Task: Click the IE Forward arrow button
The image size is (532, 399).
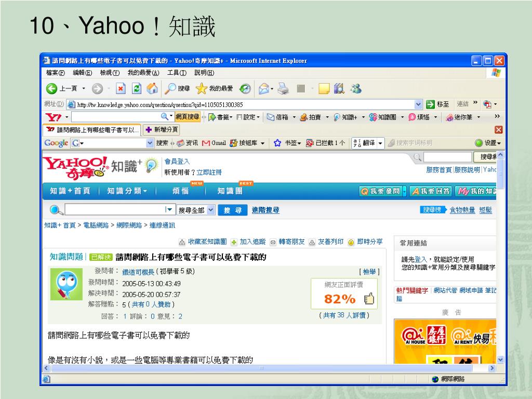Action: click(97, 89)
